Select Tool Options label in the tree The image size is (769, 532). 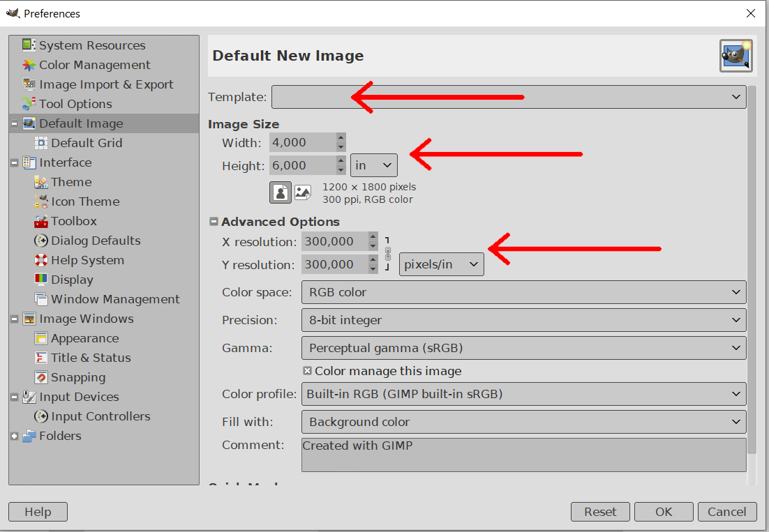(x=75, y=104)
